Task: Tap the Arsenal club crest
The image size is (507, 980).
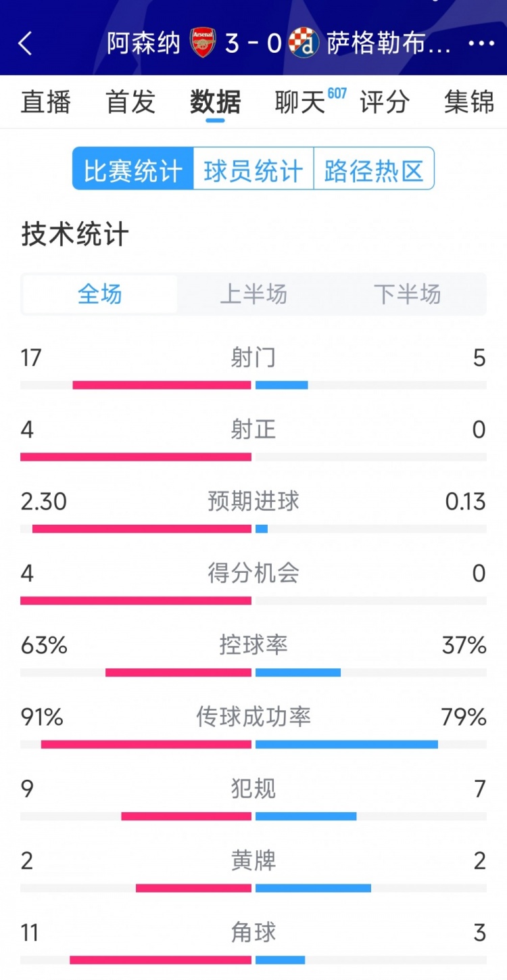Action: [203, 43]
